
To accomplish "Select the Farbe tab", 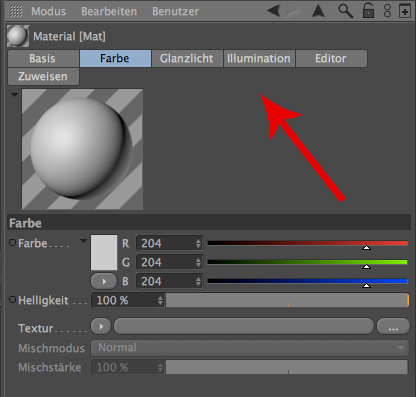I will (115, 59).
